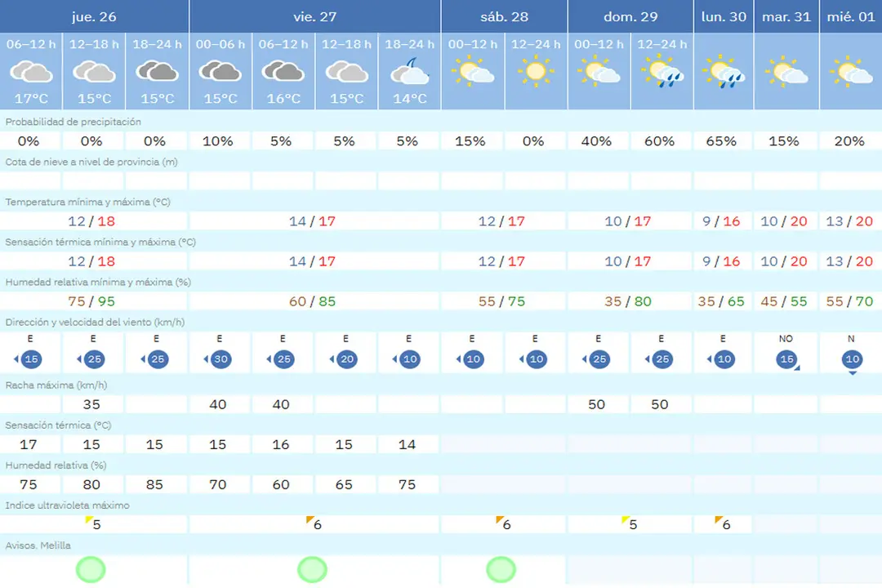Click the Avisos. Melilla label
This screenshot has height=588, width=882.
point(38,546)
